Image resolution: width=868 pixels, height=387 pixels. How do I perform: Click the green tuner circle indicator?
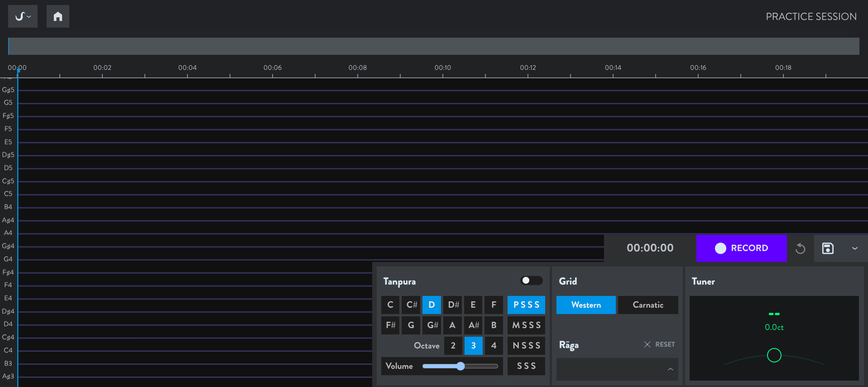point(774,355)
